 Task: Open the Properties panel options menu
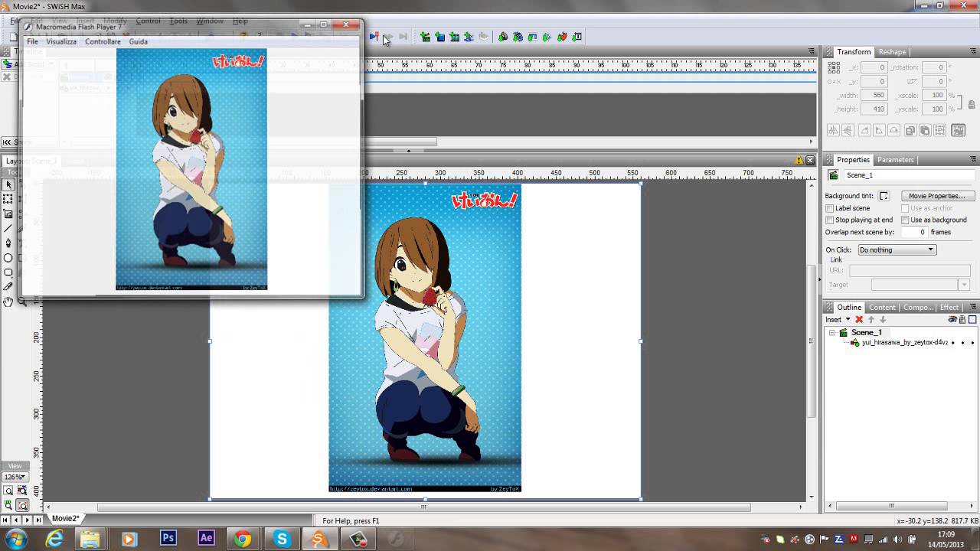[974, 160]
